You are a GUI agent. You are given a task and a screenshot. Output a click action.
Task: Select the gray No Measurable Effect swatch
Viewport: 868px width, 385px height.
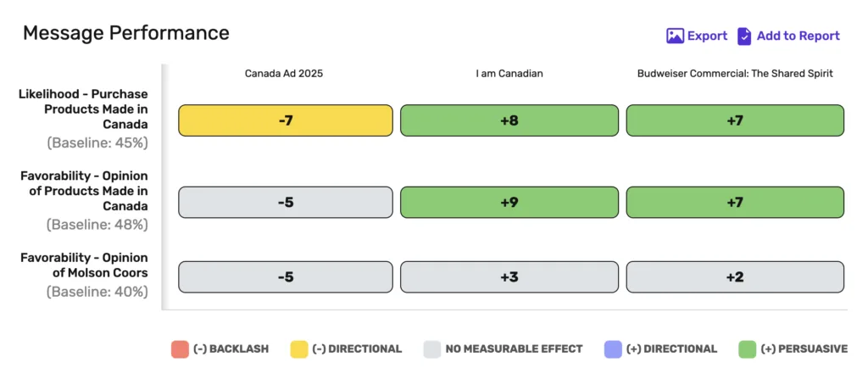pos(431,349)
